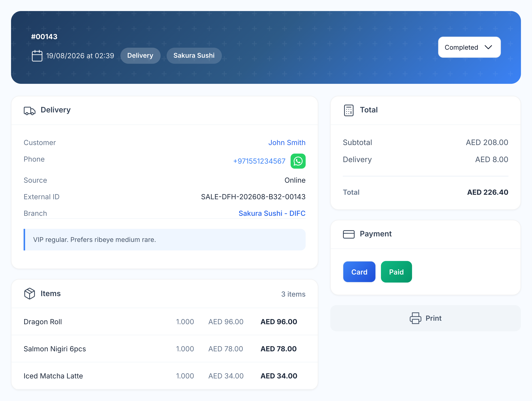Screen dimensions: 532x401
Task: Click the phone number +971551234567
Action: 259,161
